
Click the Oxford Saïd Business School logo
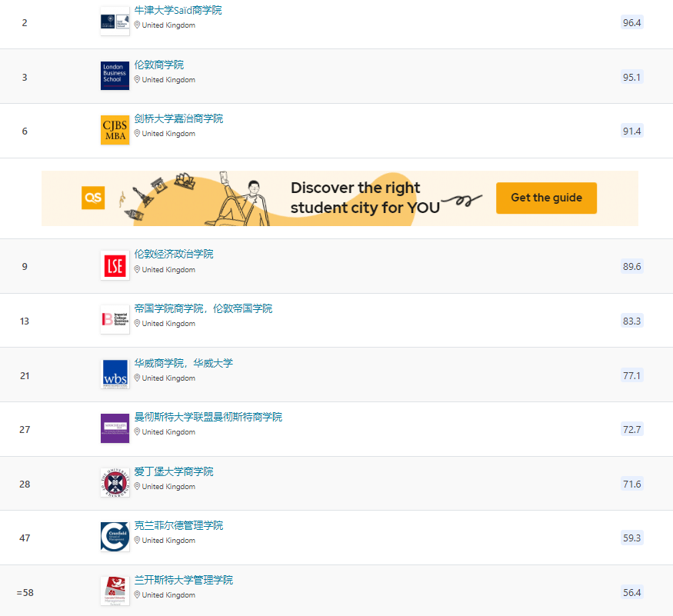pos(115,21)
